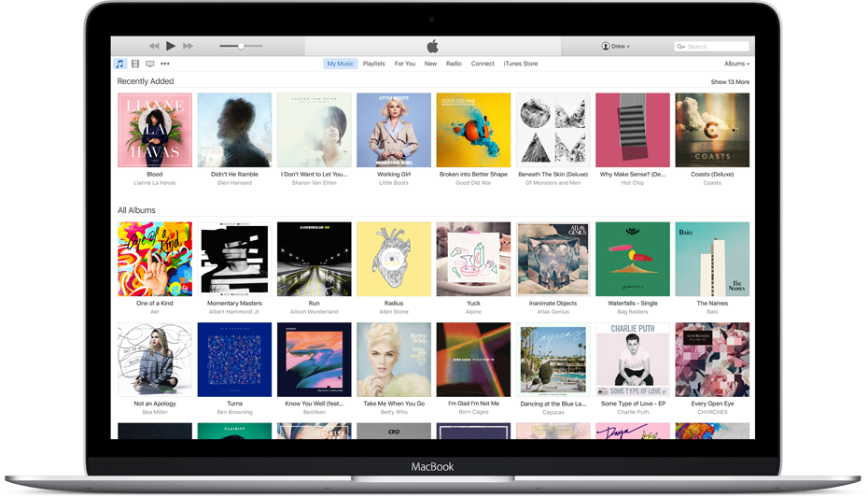
Task: Switch to the Playlists tab
Action: [x=373, y=64]
